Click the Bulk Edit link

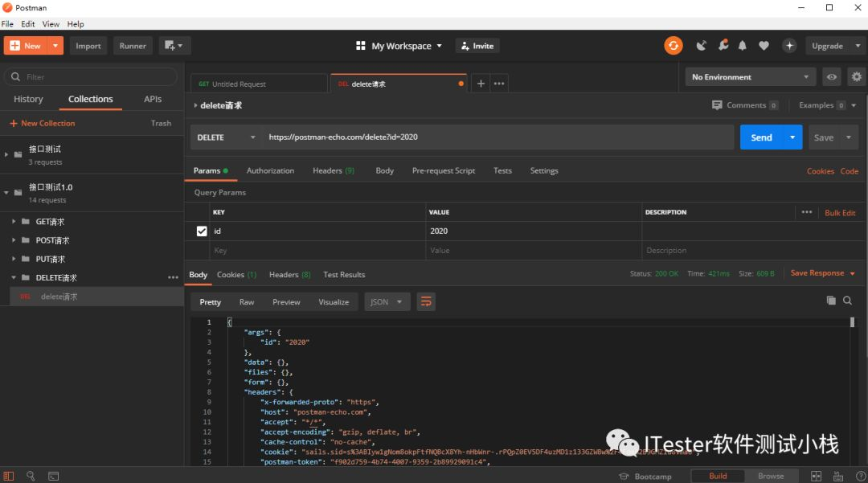click(840, 212)
